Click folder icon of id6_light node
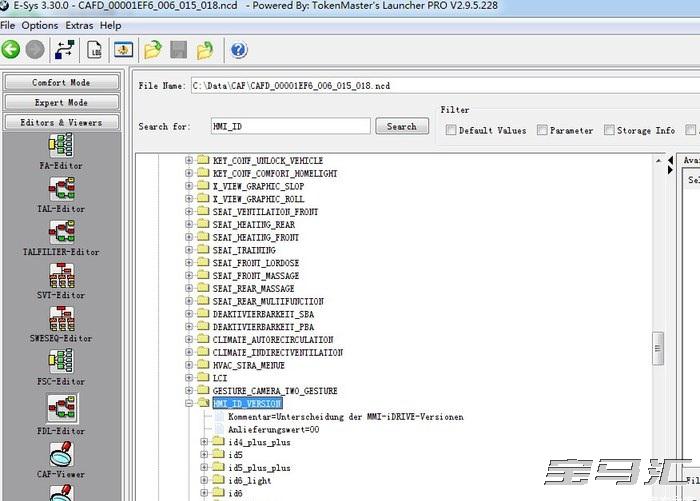This screenshot has width=700, height=501. [218, 480]
